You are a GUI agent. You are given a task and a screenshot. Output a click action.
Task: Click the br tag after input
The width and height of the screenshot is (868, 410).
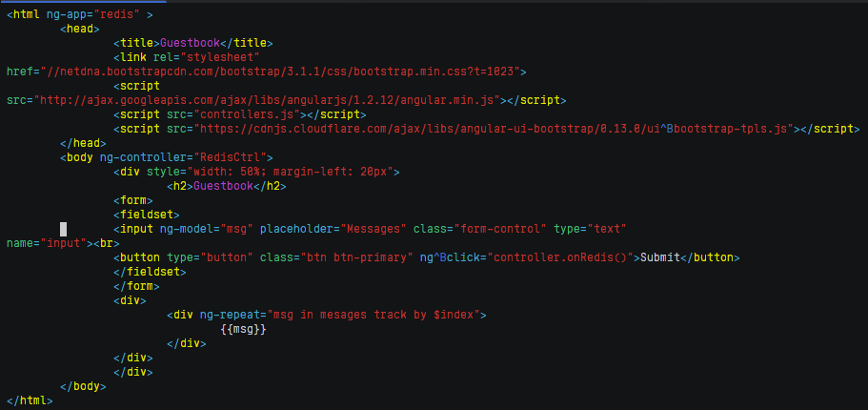coord(107,244)
